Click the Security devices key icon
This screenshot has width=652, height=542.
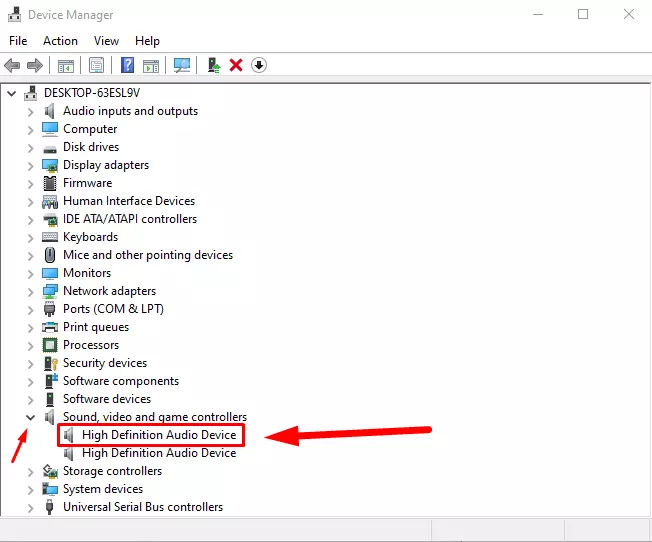(50, 363)
